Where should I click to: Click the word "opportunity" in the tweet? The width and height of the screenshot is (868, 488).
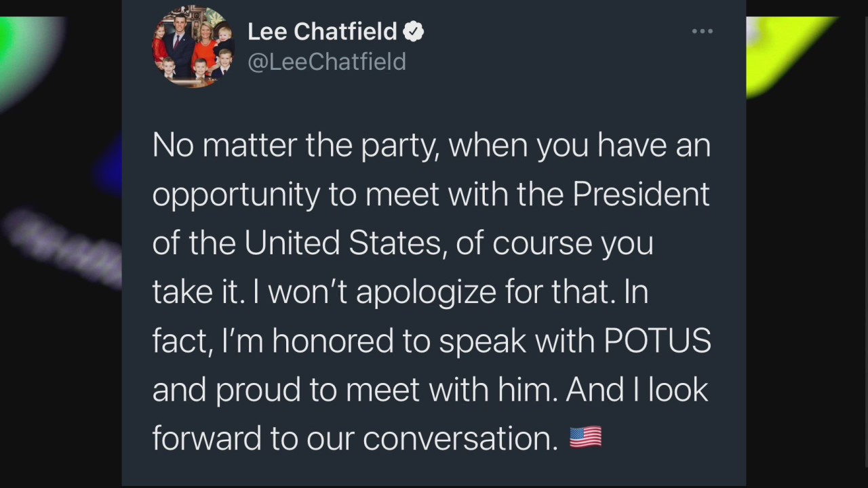coord(236,196)
